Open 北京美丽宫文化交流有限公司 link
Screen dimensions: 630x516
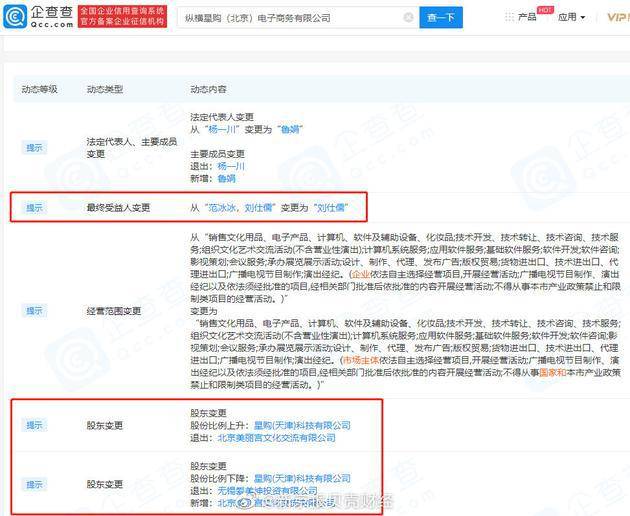click(x=276, y=438)
